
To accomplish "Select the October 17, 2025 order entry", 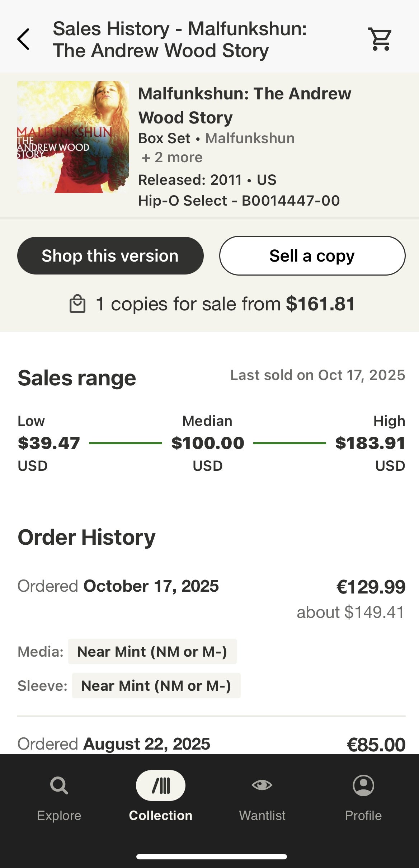I will [x=151, y=586].
